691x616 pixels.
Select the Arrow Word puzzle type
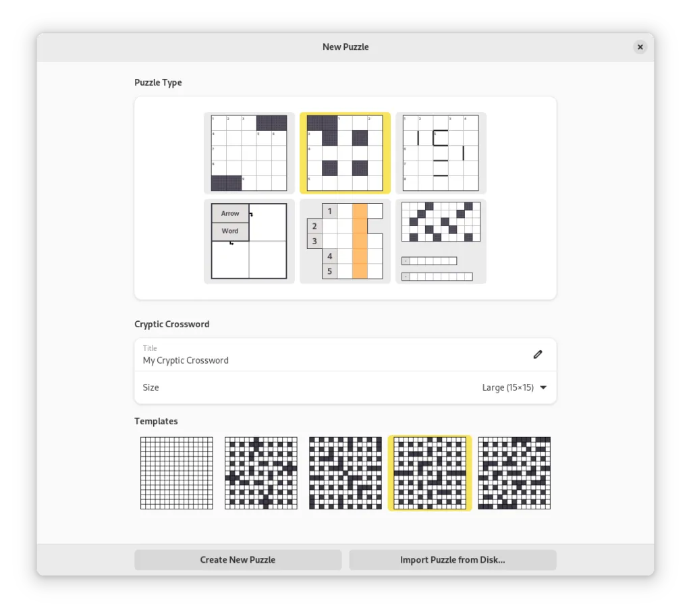pos(249,242)
